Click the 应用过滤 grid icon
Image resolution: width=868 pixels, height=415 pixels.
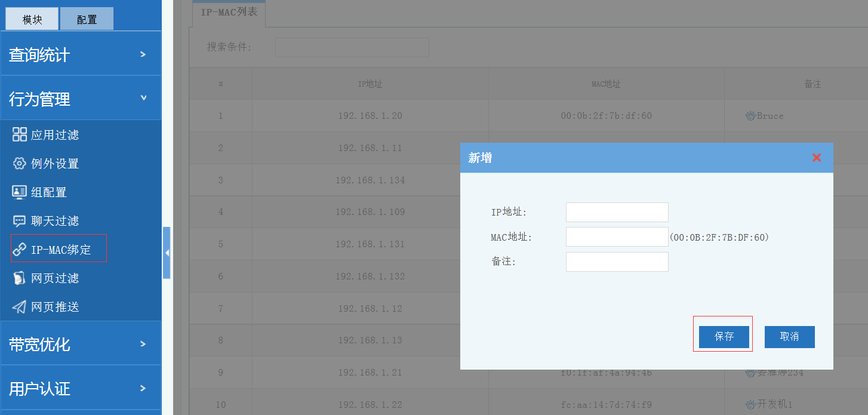click(20, 134)
